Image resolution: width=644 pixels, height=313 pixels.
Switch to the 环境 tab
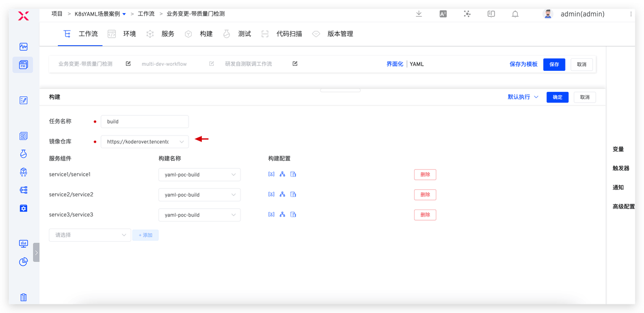(129, 34)
